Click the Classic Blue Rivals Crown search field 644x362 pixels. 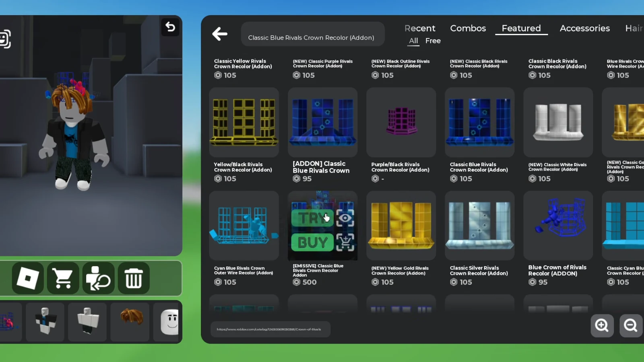[x=313, y=34]
